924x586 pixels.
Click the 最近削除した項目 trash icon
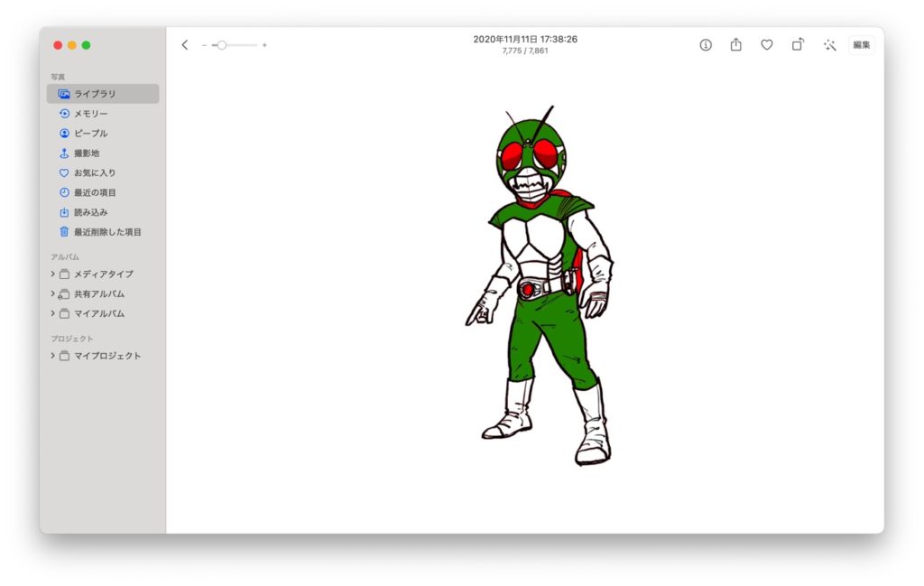(64, 232)
